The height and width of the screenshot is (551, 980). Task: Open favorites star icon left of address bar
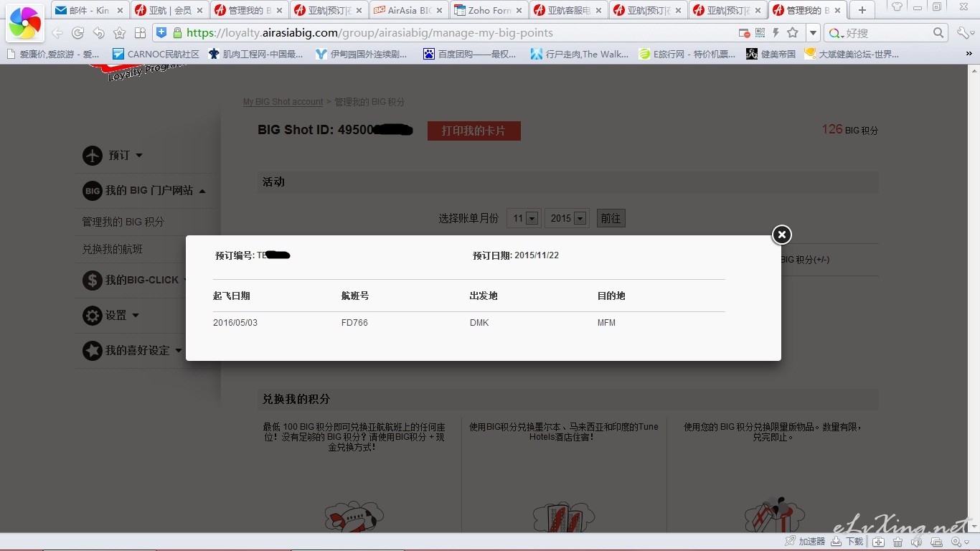120,33
